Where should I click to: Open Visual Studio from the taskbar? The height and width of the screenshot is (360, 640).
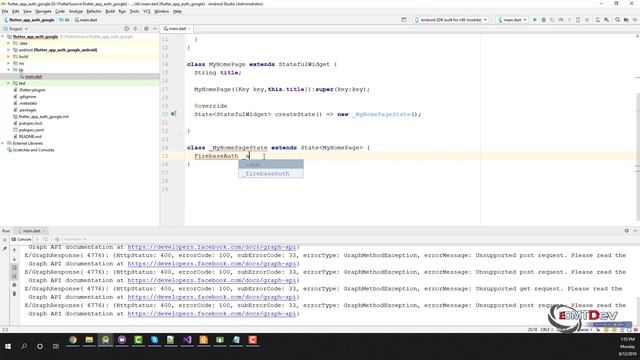coord(187,340)
